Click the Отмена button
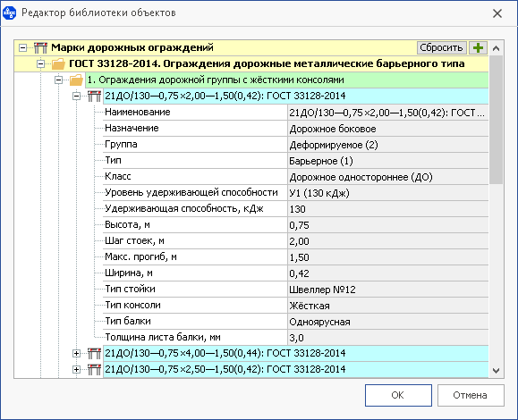Screen dimensions: 518x420 pyautogui.click(x=471, y=395)
